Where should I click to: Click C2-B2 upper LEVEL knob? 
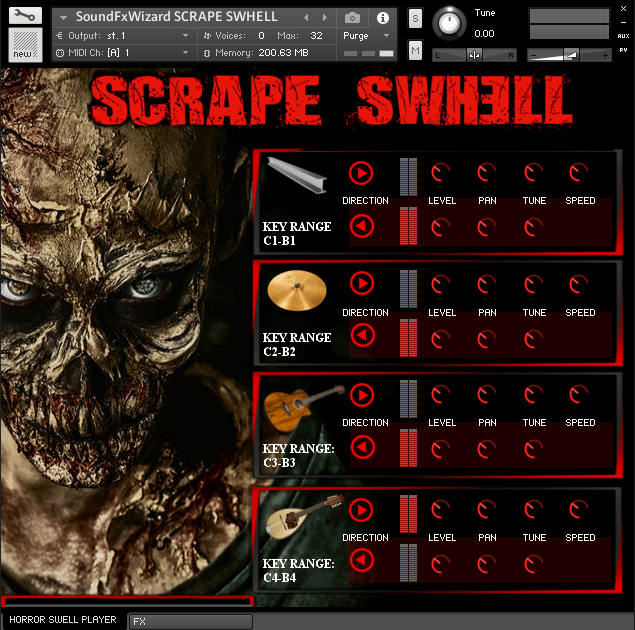tap(441, 285)
